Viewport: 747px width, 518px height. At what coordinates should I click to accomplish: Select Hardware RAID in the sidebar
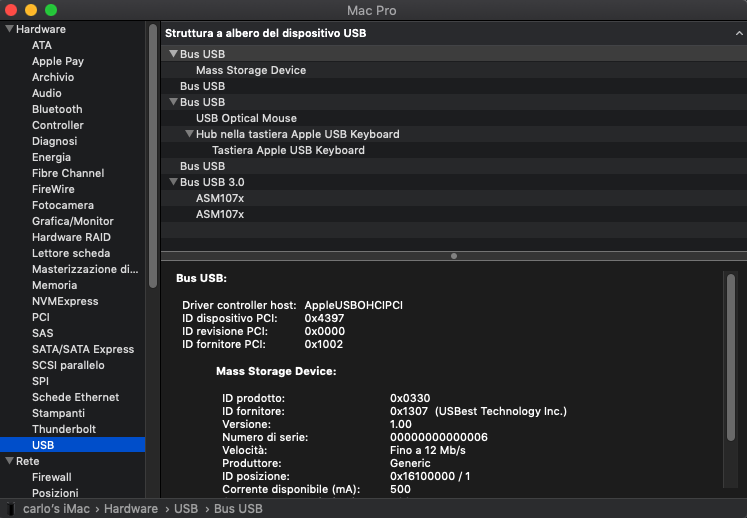point(71,237)
